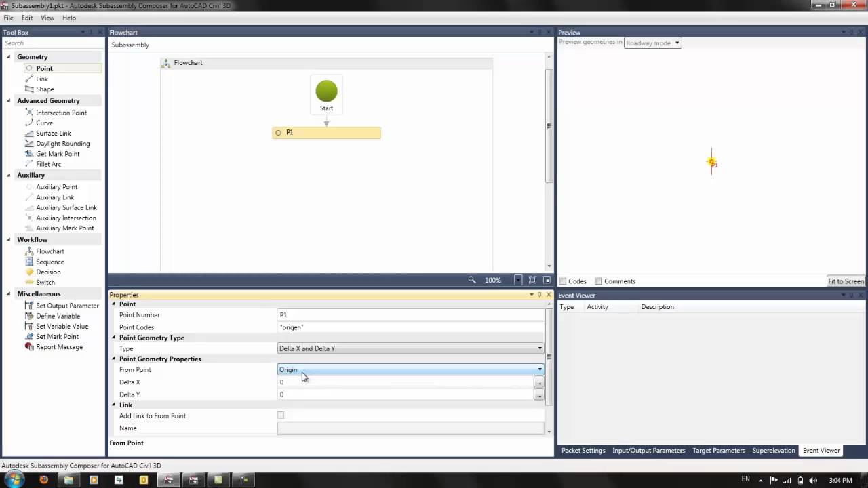
Task: Select the Shape geometry tool
Action: tap(45, 89)
